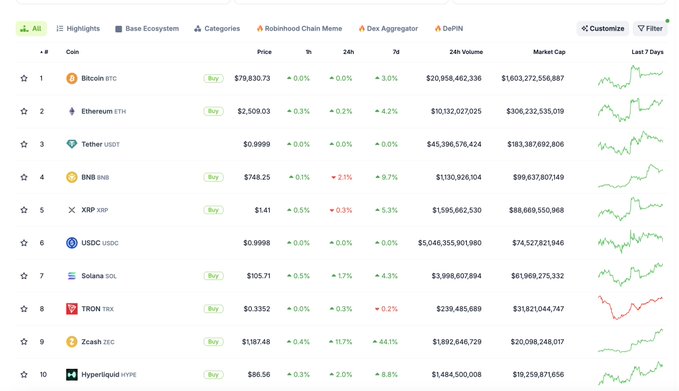Favorite Ethereum with its star icon
Viewport: 679px width, 391px height.
coord(24,111)
